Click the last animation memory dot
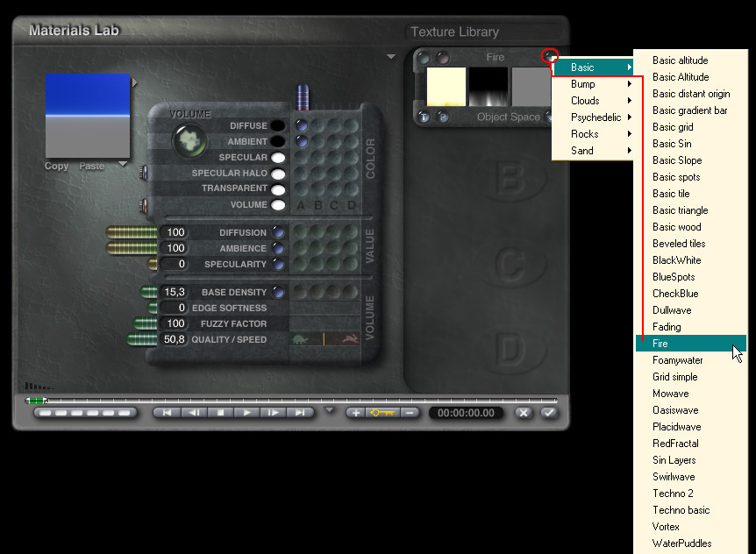 (124, 413)
